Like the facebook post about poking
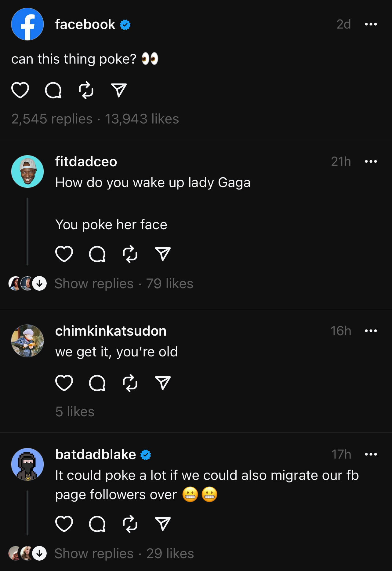The width and height of the screenshot is (392, 571). point(20,90)
